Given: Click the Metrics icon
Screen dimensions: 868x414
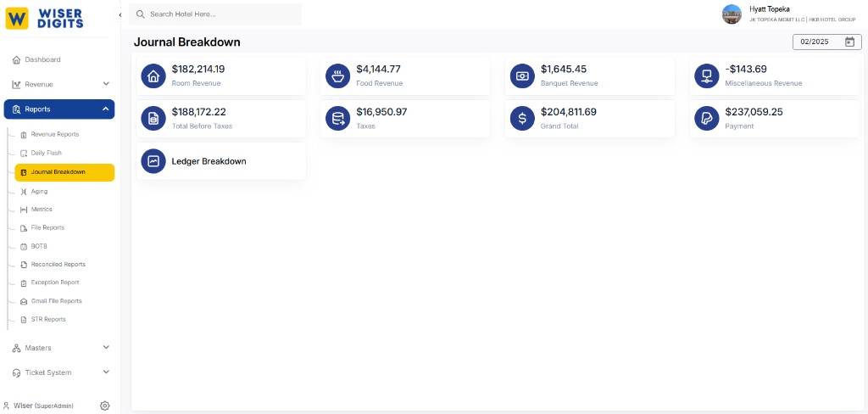Looking at the screenshot, I should 24,210.
